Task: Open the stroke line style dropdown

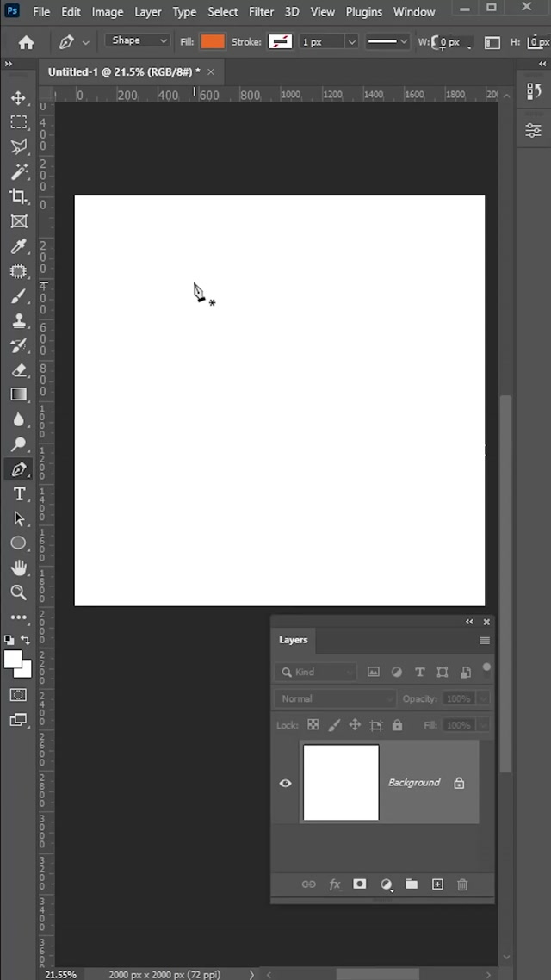Action: (x=387, y=42)
